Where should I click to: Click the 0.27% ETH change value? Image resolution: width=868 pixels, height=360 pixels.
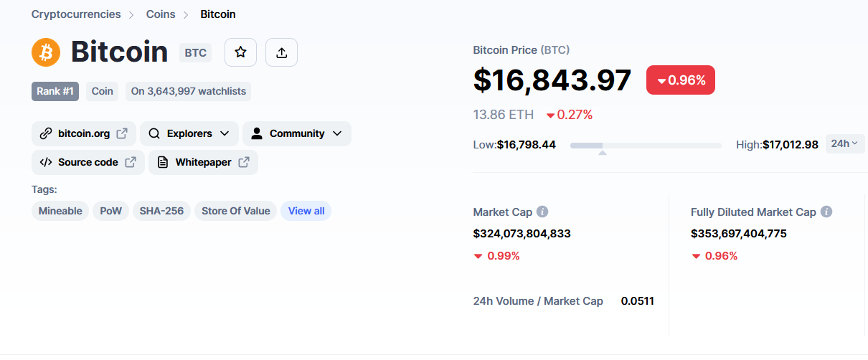[570, 115]
